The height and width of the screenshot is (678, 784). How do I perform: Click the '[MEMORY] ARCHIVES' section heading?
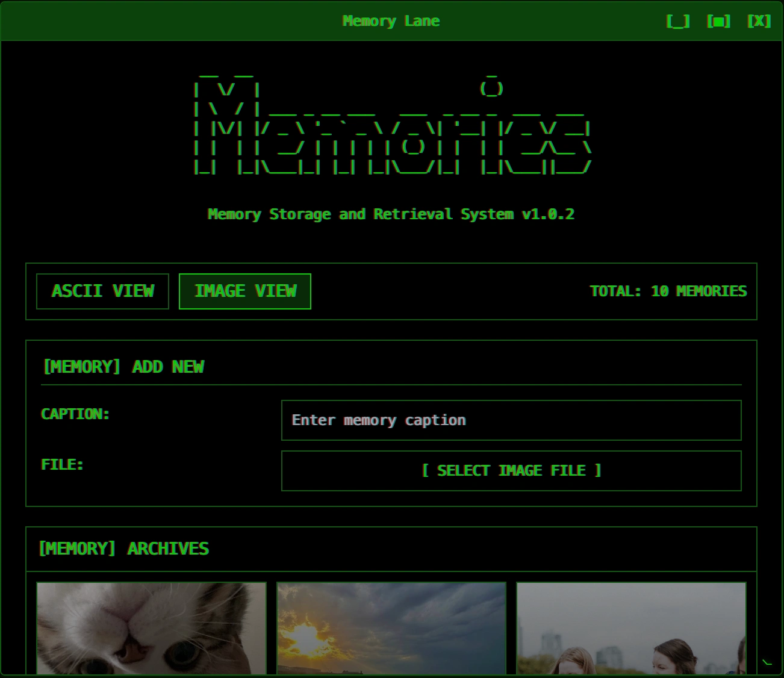coord(123,549)
